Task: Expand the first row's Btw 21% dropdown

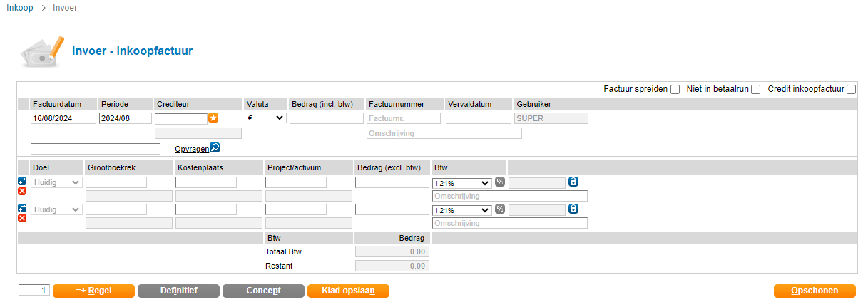Action: tap(462, 182)
